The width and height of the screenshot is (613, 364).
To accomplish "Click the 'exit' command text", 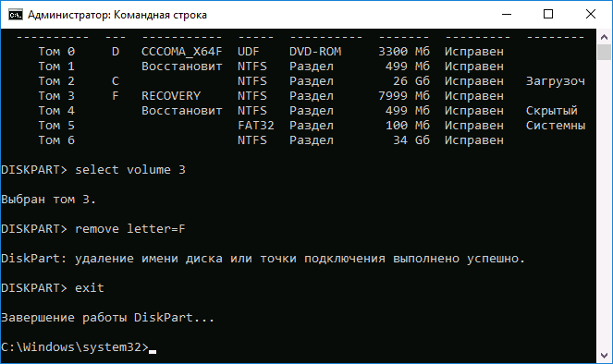I will click(90, 288).
